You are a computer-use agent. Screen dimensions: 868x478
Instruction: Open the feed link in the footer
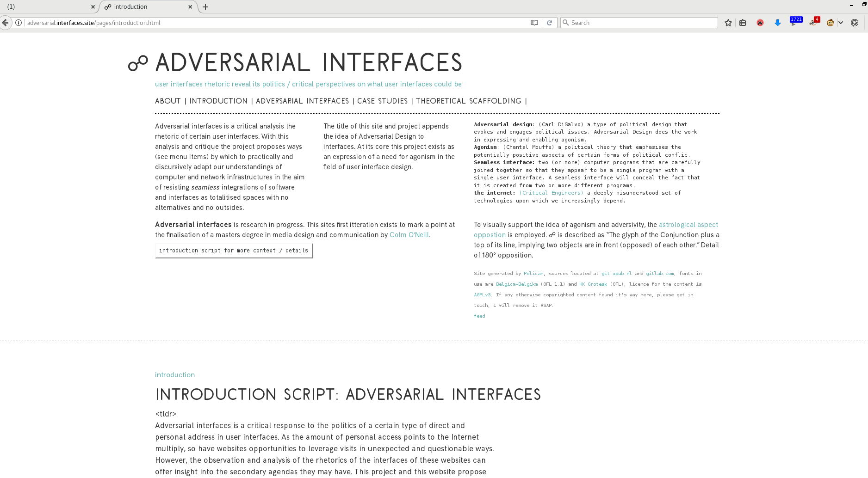click(x=479, y=316)
